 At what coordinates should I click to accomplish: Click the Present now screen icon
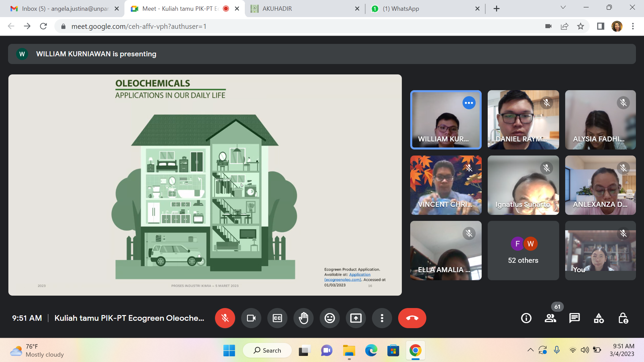pos(356,318)
